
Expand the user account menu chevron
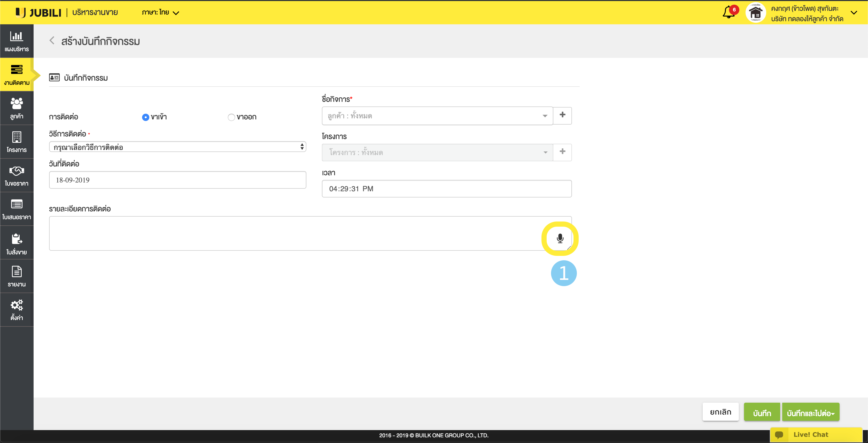point(854,13)
